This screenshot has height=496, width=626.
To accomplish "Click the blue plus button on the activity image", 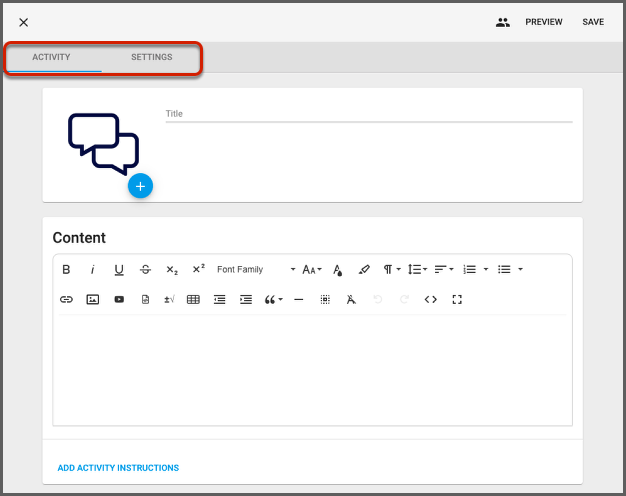I will (x=140, y=186).
